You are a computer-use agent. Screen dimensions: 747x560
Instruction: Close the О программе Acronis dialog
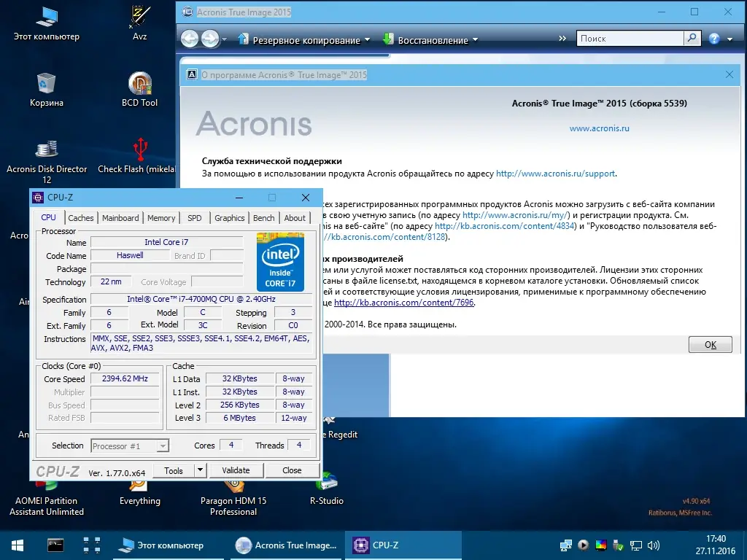pyautogui.click(x=729, y=74)
